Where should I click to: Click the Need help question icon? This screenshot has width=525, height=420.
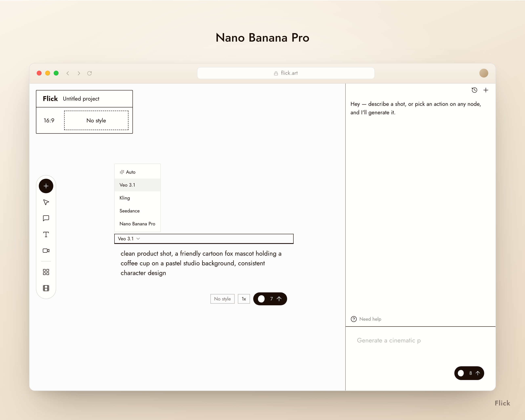click(x=354, y=319)
